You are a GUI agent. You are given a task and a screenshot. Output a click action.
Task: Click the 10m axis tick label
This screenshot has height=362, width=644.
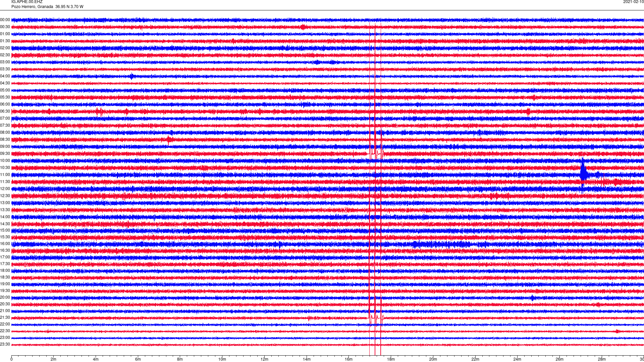tap(222, 359)
